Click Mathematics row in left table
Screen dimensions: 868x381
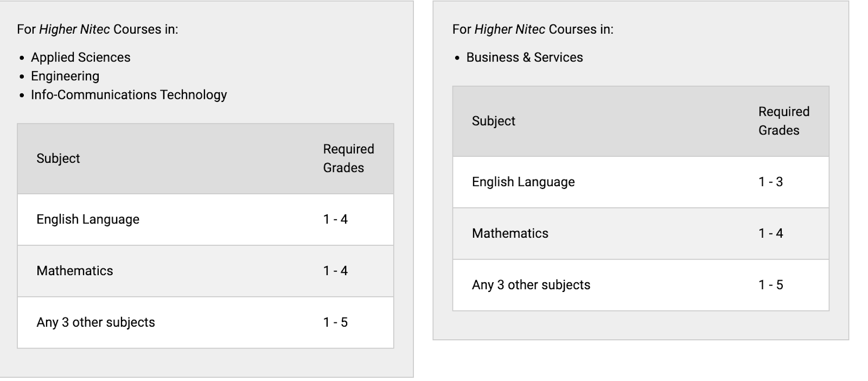click(x=206, y=271)
